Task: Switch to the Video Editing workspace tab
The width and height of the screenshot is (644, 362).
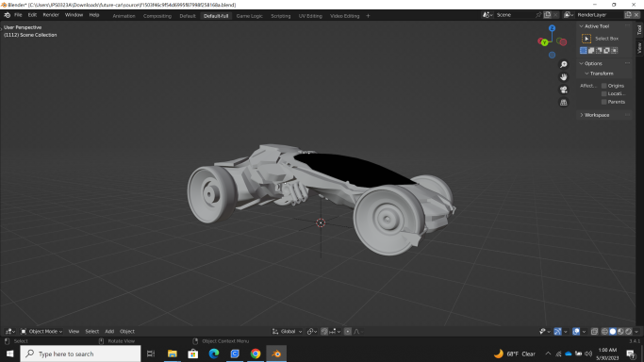Action: pyautogui.click(x=344, y=16)
